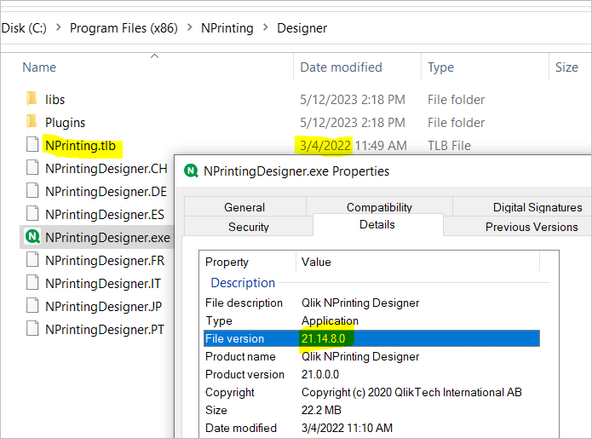Click the Qlik icon in Properties title bar

click(x=191, y=171)
